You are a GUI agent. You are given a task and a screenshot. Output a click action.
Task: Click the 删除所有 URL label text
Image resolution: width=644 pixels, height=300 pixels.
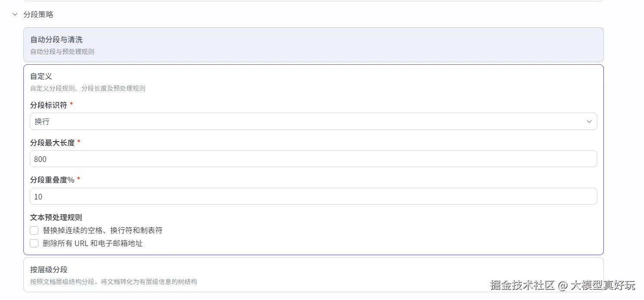(x=92, y=243)
